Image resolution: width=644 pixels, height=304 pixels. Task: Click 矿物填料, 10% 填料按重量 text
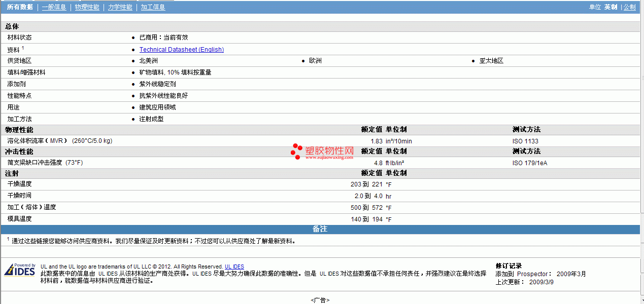[176, 72]
